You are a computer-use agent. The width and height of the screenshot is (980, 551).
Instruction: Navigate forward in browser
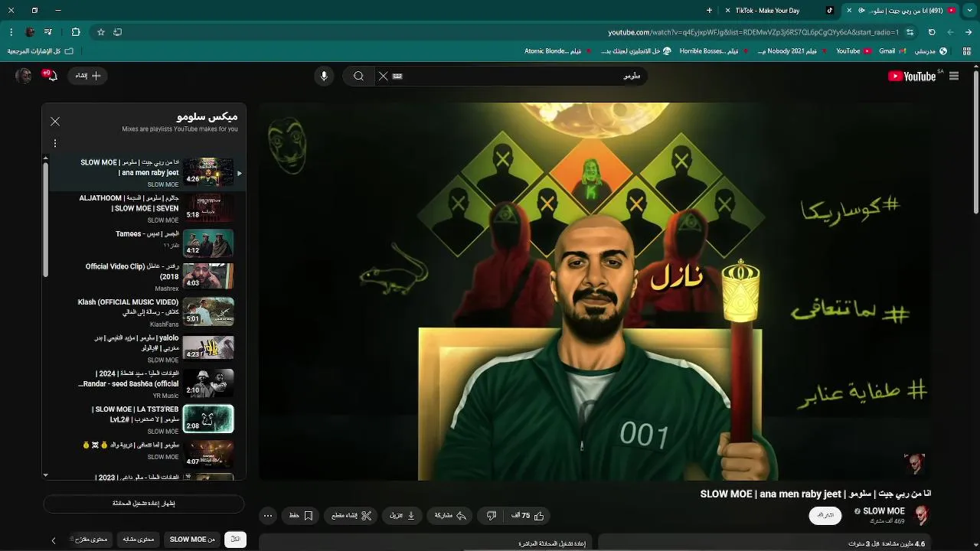[950, 32]
